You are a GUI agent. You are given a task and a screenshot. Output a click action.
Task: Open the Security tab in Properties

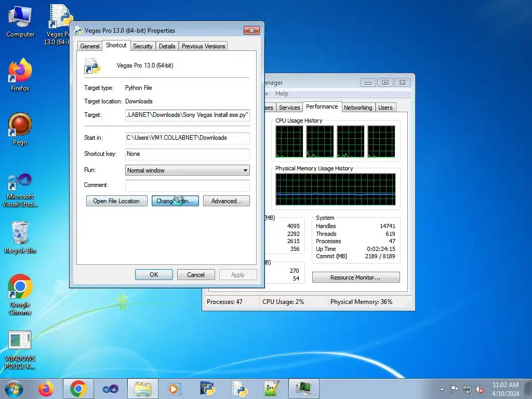(142, 46)
